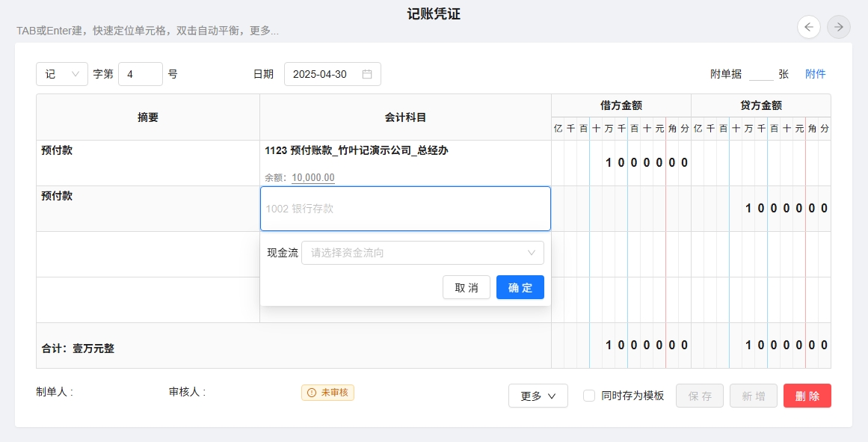868x442 pixels.
Task: Click the previous voucher arrow icon
Action: click(x=808, y=27)
